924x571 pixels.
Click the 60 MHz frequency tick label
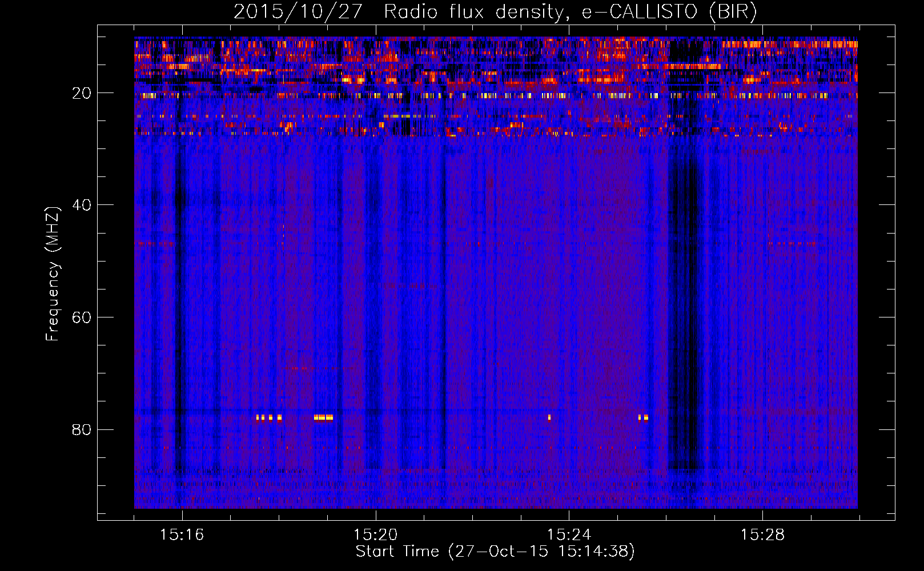tap(82, 317)
